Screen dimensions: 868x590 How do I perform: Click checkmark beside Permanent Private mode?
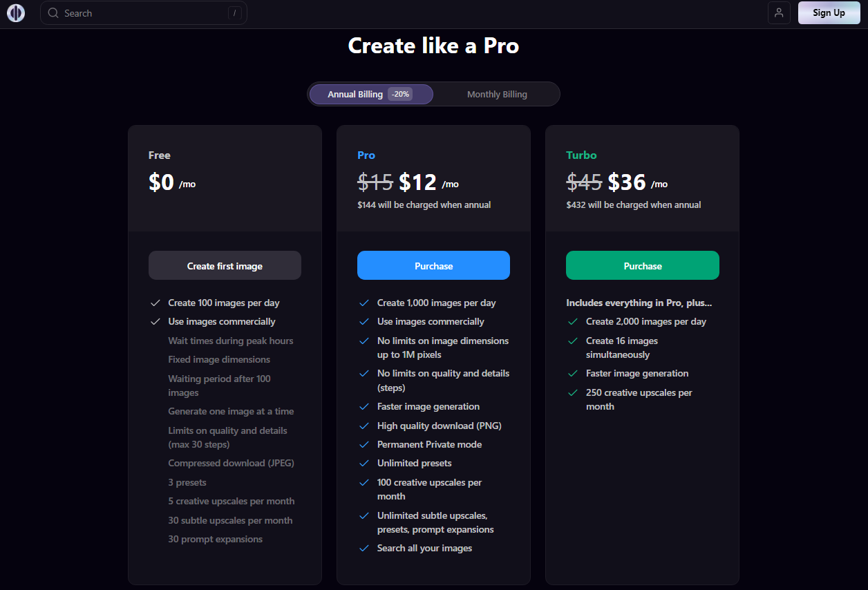tap(364, 445)
